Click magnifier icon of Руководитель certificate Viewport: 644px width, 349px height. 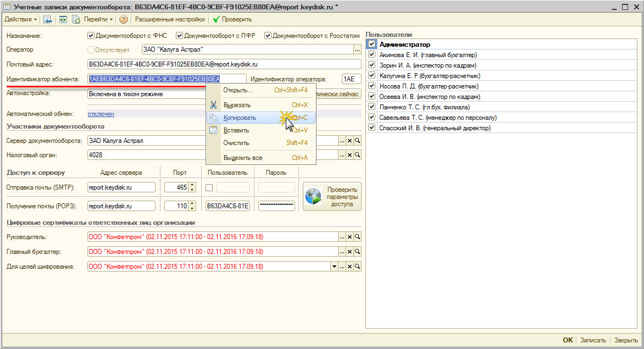[x=357, y=237]
